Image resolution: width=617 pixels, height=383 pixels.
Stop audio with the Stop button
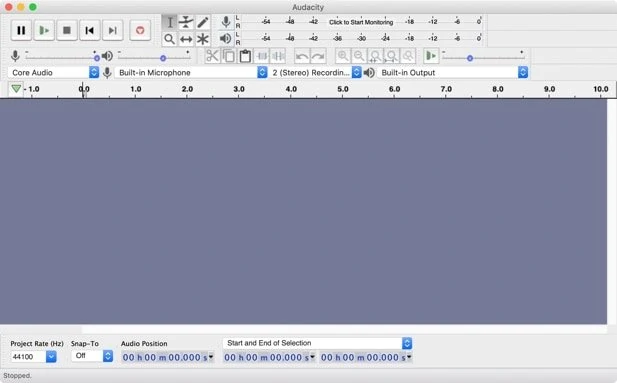point(67,30)
